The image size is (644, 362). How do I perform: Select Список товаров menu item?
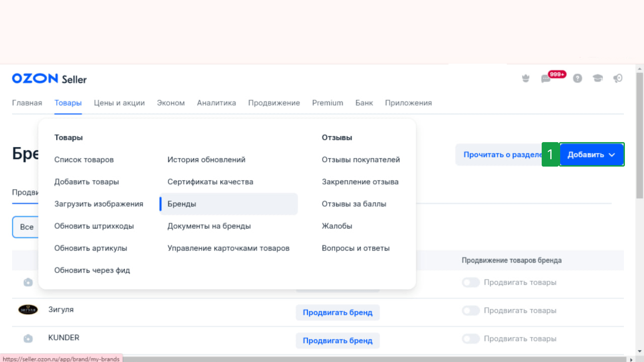click(x=84, y=160)
